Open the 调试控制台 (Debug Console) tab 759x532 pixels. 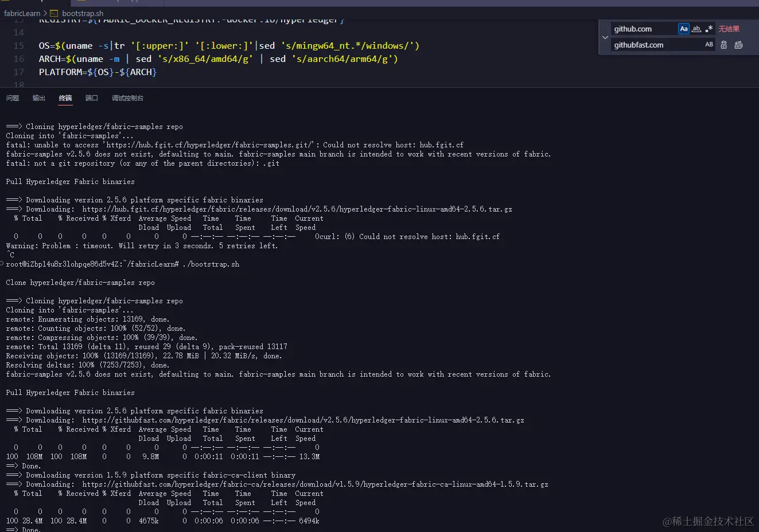click(127, 98)
